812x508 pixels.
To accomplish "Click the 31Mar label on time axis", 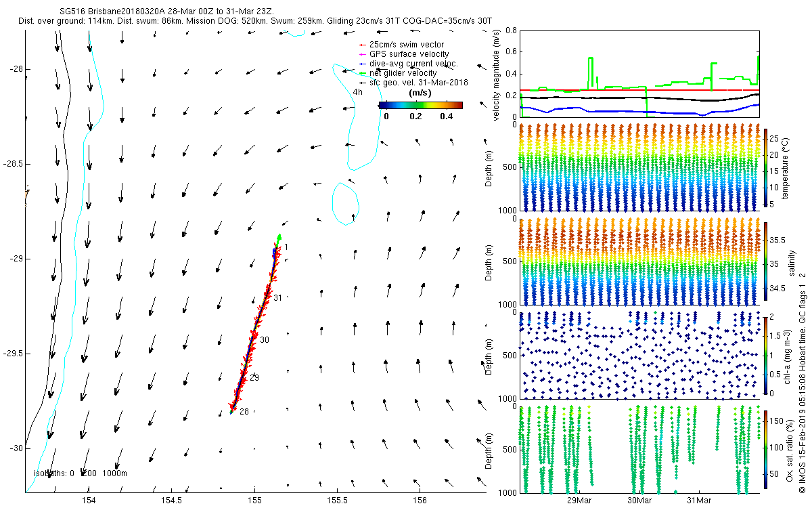I will pos(699,501).
